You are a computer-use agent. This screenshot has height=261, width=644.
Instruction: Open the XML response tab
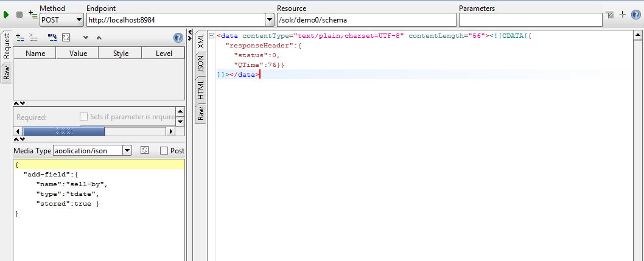click(201, 41)
